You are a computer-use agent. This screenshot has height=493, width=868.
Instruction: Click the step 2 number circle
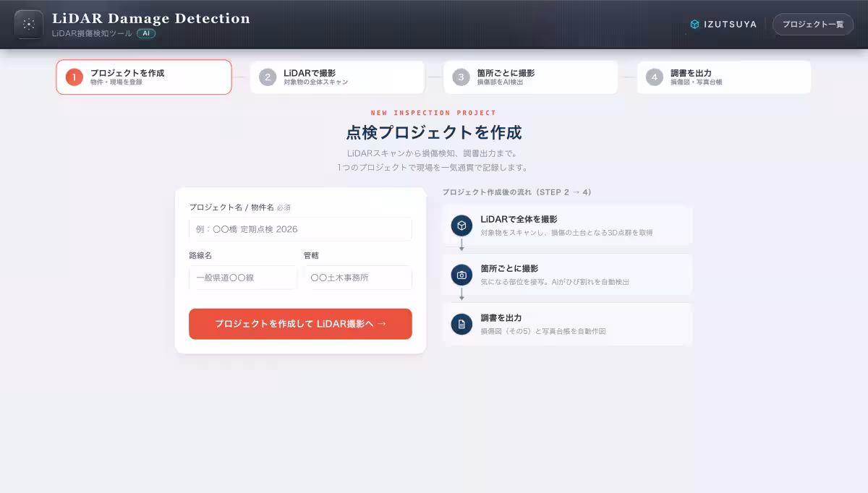pyautogui.click(x=268, y=77)
